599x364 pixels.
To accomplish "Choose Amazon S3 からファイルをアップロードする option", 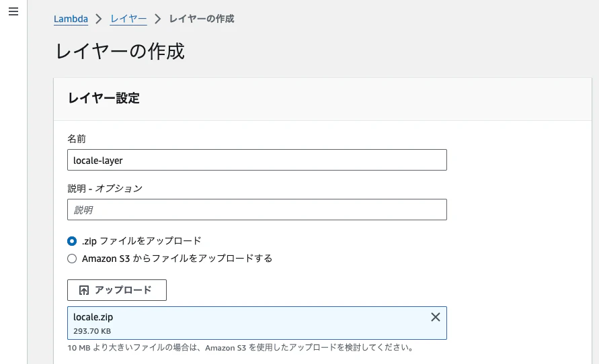I will pos(72,259).
